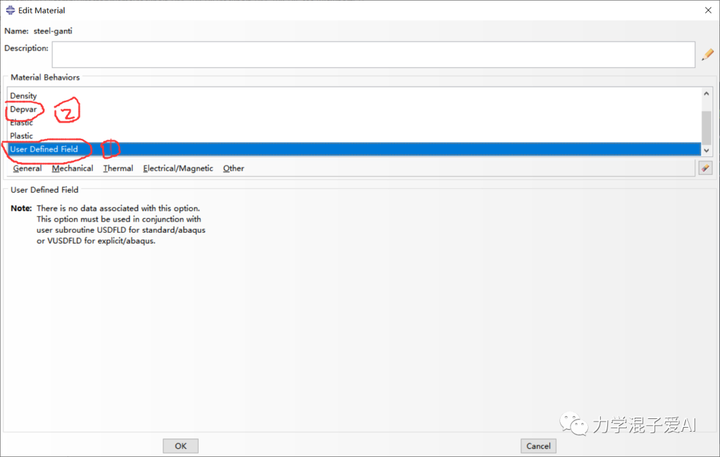The image size is (720, 457).
Task: Open the Mechanical menu
Action: (x=72, y=169)
